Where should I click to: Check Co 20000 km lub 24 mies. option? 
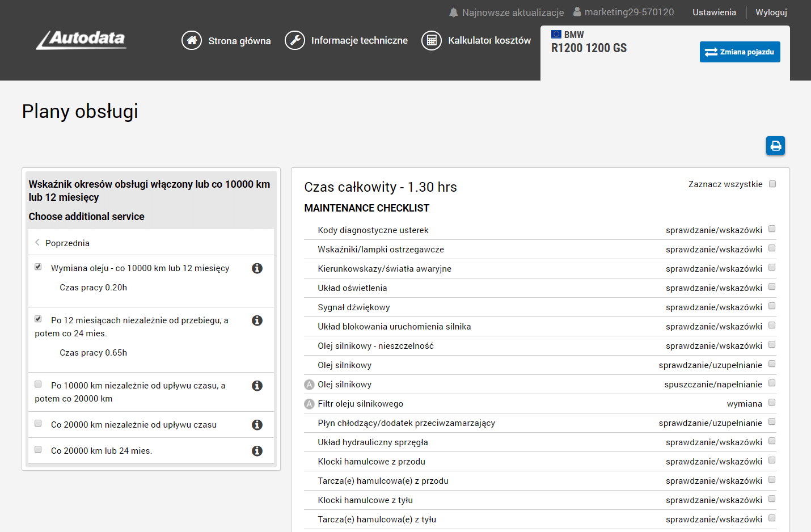(38, 449)
